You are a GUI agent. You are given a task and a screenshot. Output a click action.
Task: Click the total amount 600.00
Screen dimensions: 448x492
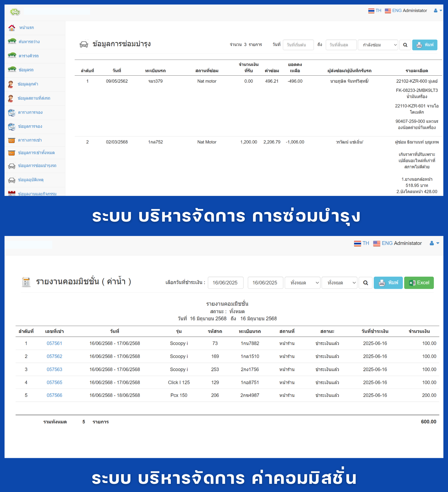coord(429,422)
